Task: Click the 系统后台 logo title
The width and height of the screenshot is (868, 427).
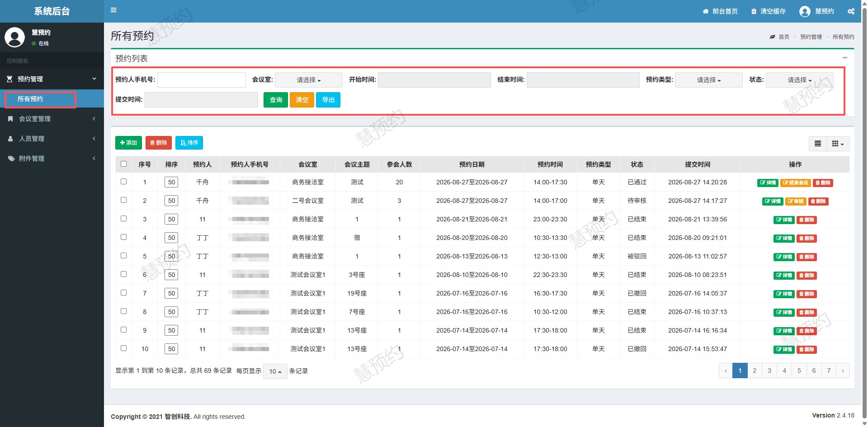Action: click(x=52, y=11)
